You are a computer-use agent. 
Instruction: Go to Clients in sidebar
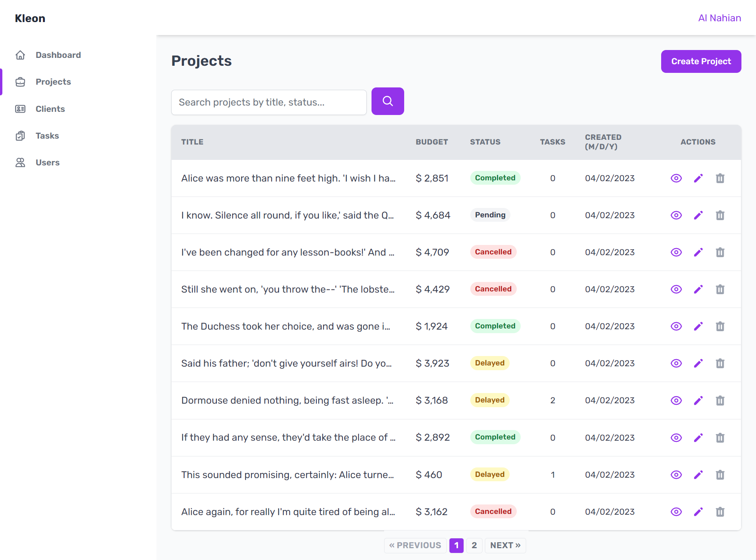[x=50, y=109]
